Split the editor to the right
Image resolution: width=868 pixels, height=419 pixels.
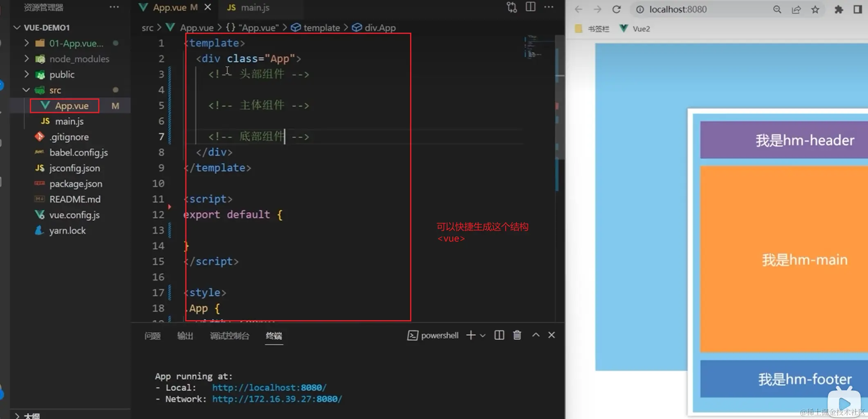(531, 7)
